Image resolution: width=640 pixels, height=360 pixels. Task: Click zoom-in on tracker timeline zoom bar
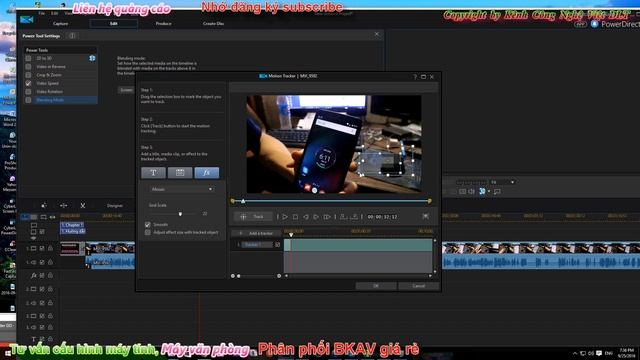pyautogui.click(x=279, y=276)
